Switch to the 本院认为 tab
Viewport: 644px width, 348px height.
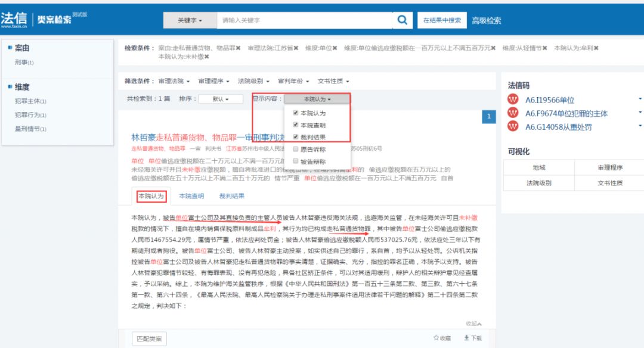[151, 196]
